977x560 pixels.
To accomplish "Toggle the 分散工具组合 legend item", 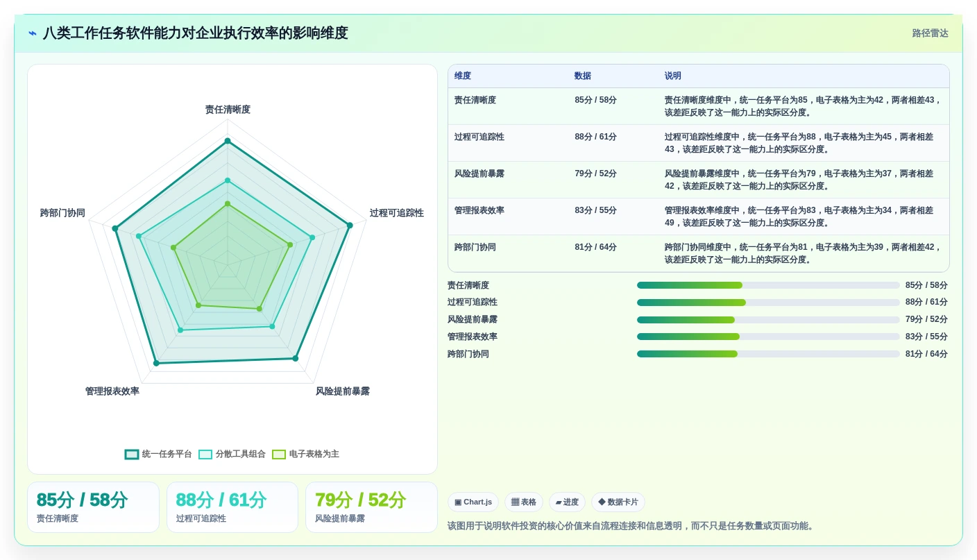I will (232, 454).
